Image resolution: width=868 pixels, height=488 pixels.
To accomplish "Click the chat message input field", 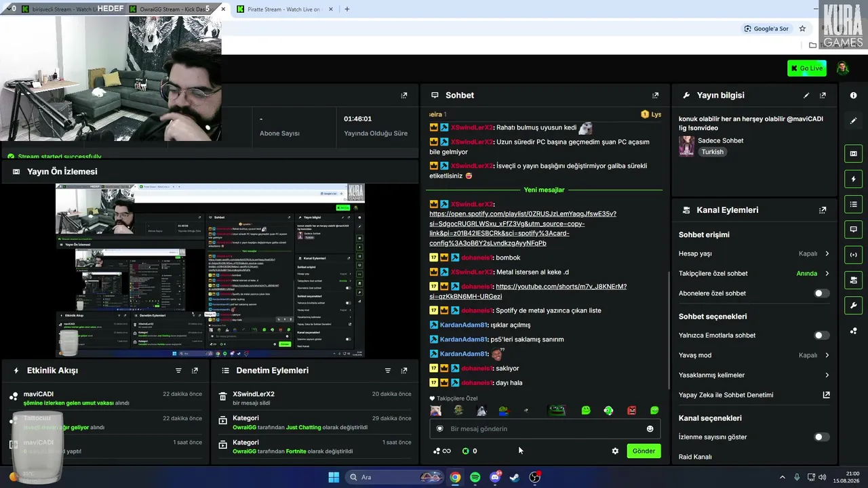I will (x=545, y=429).
